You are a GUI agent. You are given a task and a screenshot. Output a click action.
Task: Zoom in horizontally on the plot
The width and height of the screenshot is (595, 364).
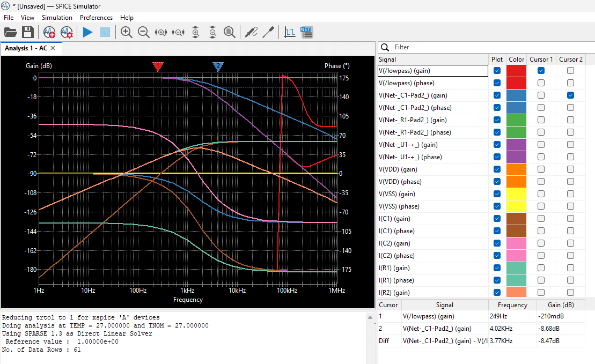coord(161,32)
